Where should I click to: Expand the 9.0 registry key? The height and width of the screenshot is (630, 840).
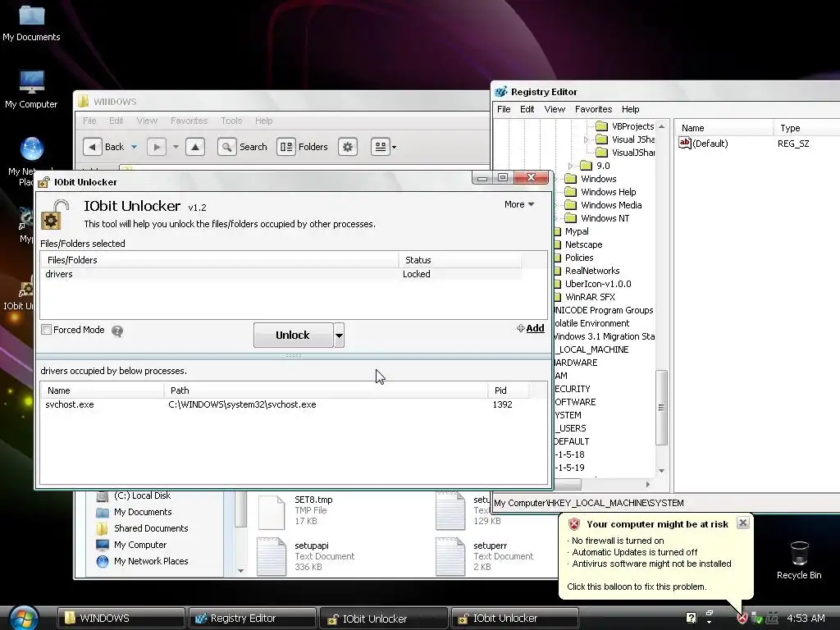pos(571,166)
